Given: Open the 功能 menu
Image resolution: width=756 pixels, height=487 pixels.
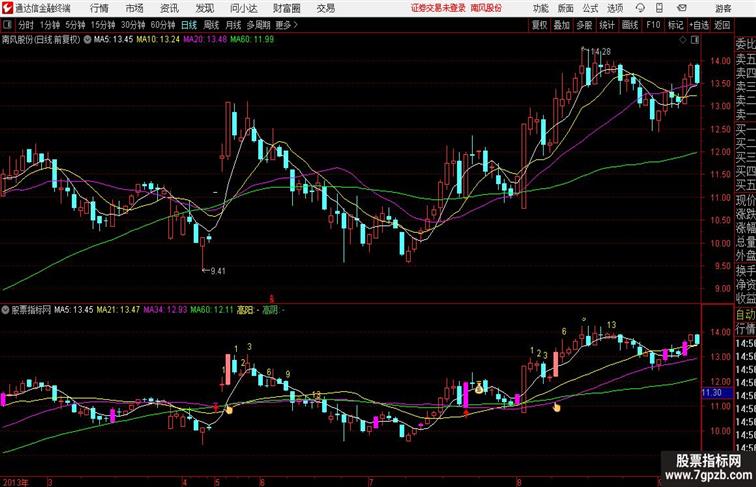Looking at the screenshot, I should 540,8.
